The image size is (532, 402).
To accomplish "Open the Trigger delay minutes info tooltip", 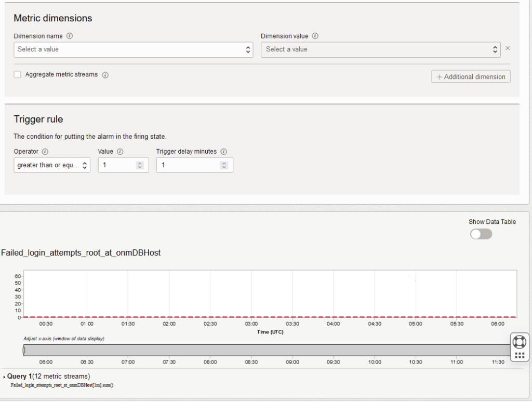I will pyautogui.click(x=223, y=151).
